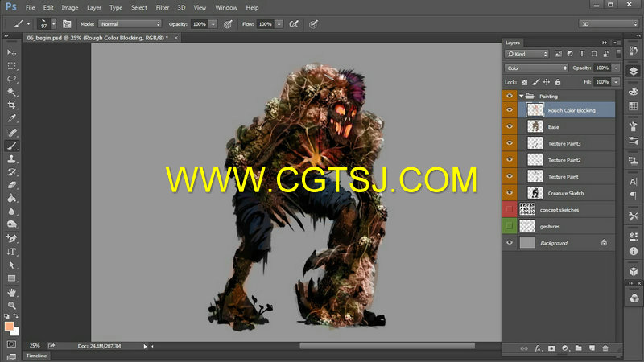Select the Lasso tool
The image size is (644, 362).
11,79
